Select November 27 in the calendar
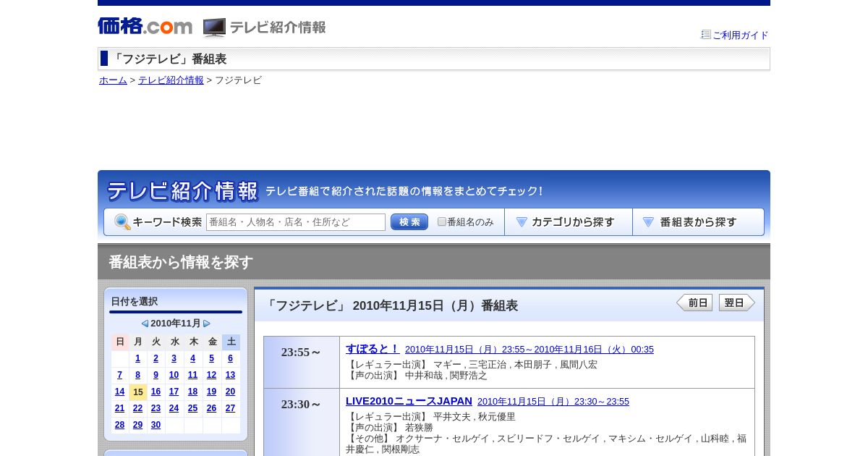This screenshot has width=868, height=456. pos(230,408)
